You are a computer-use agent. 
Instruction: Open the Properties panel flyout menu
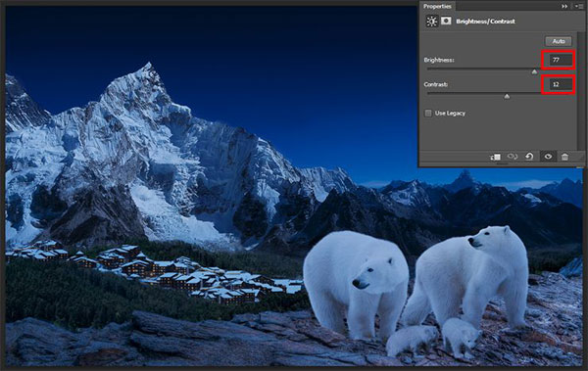click(x=578, y=7)
